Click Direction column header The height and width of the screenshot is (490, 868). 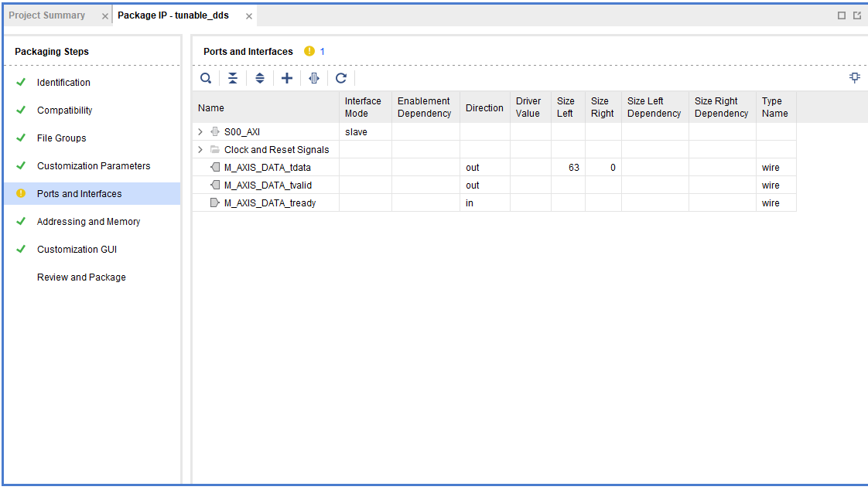point(485,107)
